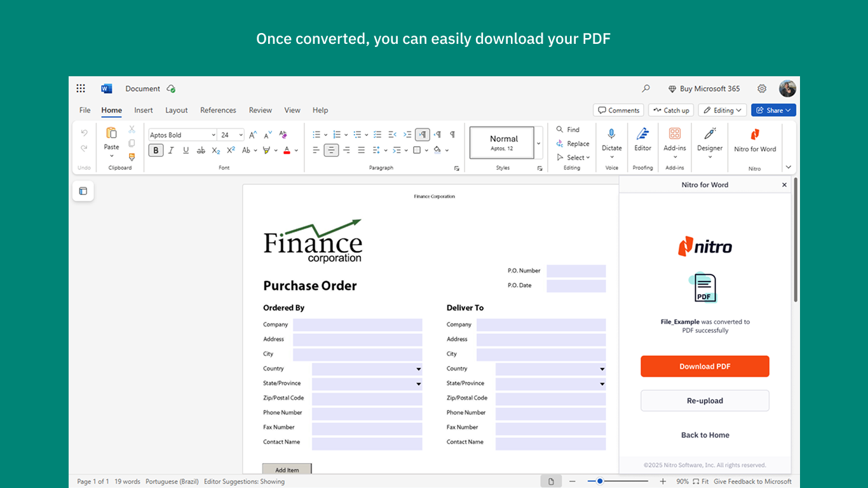Open the app launcher grid icon
The image size is (868, 488).
click(81, 88)
